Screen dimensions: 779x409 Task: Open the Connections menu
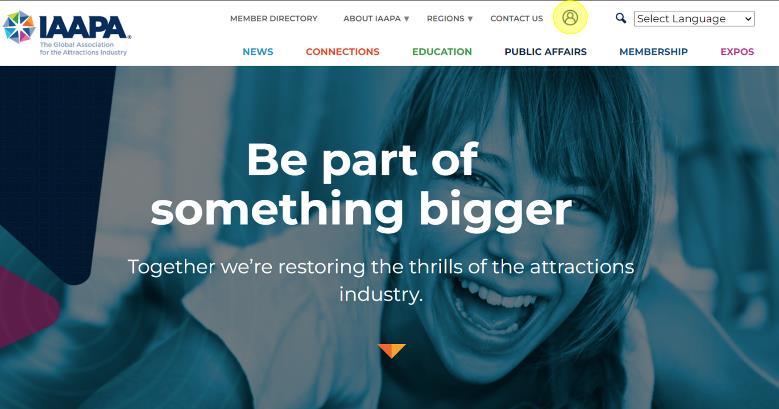342,52
